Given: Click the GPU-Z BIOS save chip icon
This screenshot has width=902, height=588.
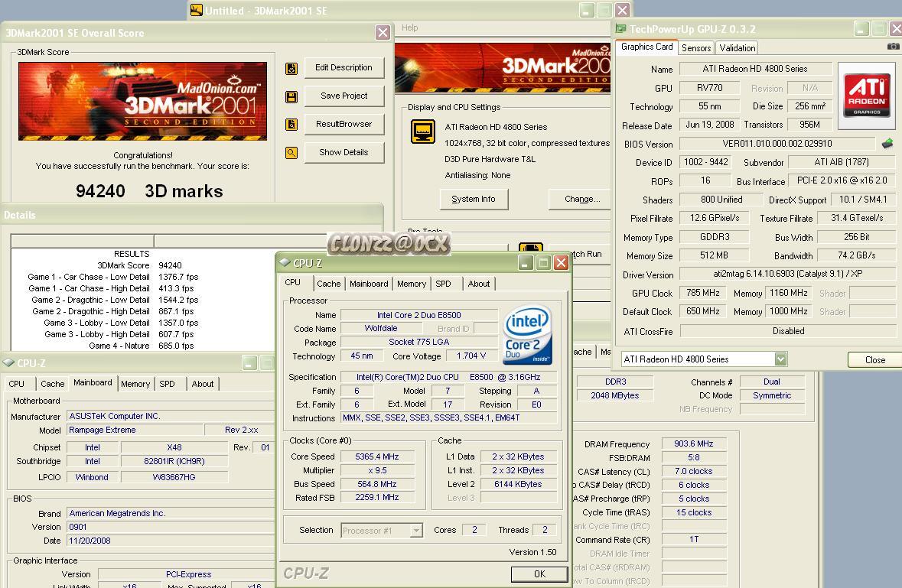Looking at the screenshot, I should (x=887, y=143).
